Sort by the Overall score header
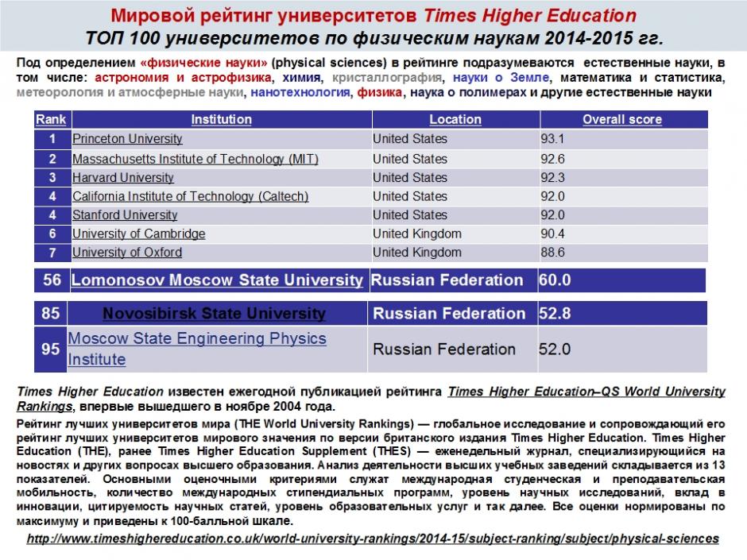747x560 pixels. (622, 119)
